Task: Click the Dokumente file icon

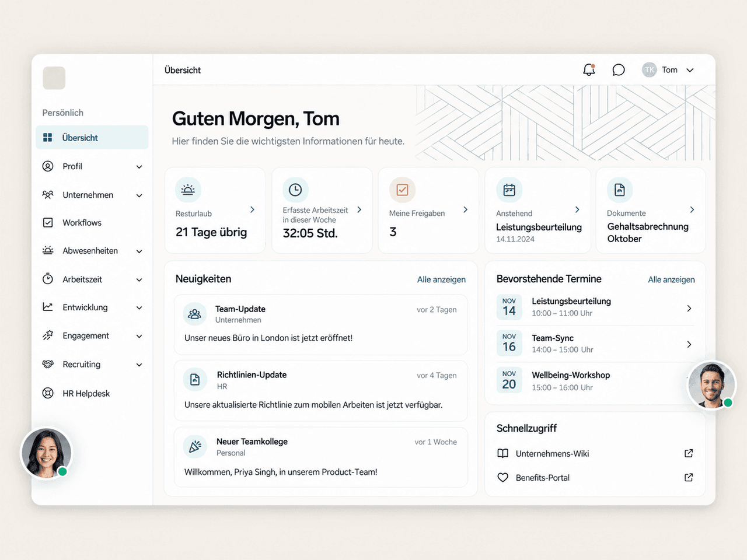Action: (x=620, y=190)
